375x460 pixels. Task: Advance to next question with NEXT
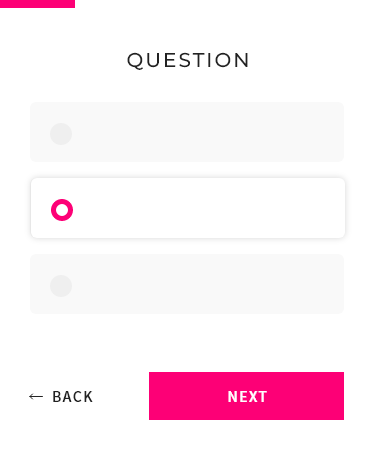[246, 396]
